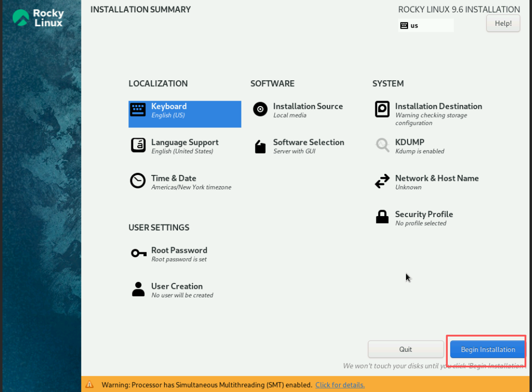This screenshot has height=392, width=532.
Task: Click the Quit button
Action: point(406,349)
